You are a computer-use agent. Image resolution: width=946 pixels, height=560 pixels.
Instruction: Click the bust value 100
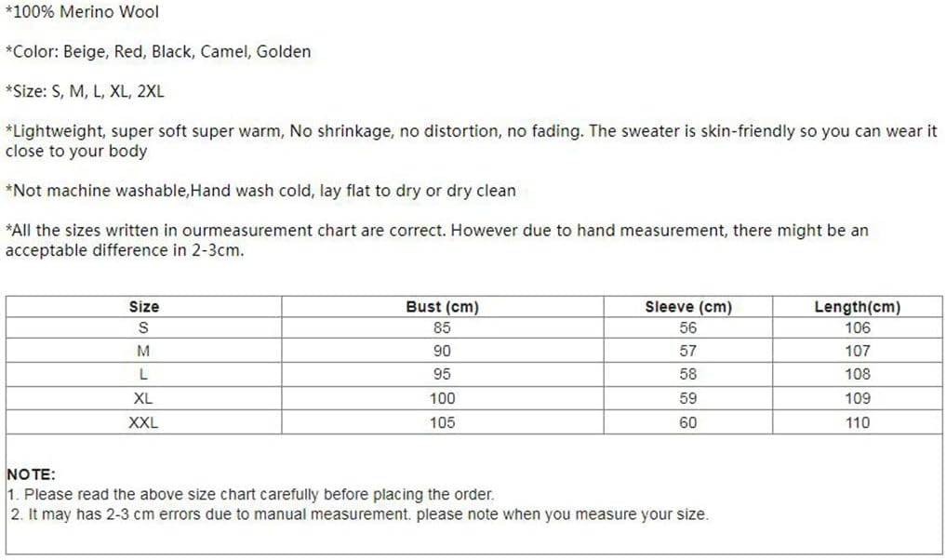pos(442,398)
